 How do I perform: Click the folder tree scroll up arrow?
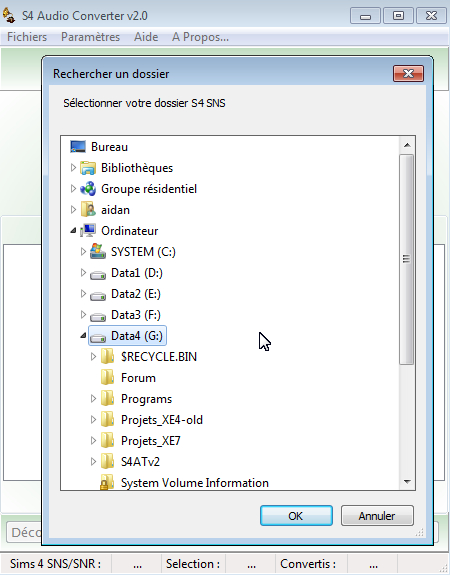(407, 145)
